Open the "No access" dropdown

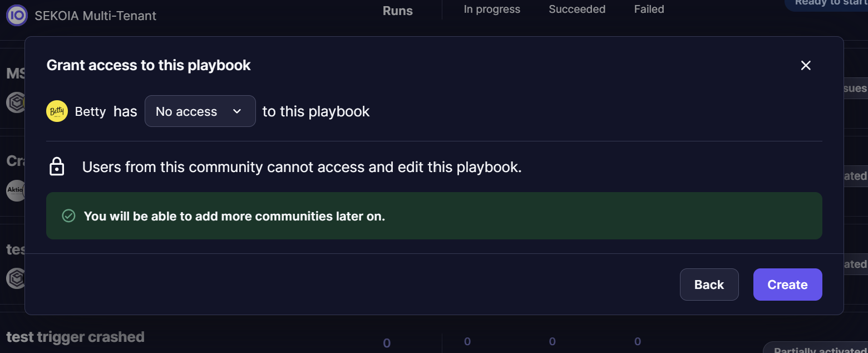200,111
